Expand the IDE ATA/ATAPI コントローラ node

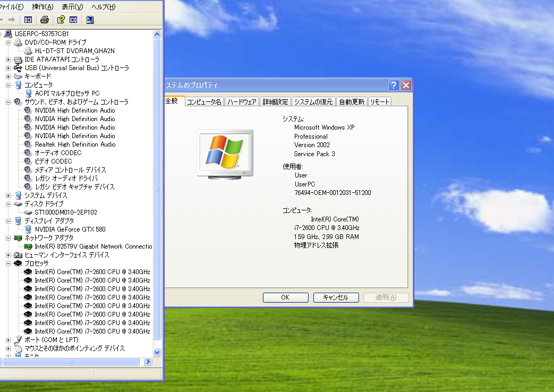[8, 59]
